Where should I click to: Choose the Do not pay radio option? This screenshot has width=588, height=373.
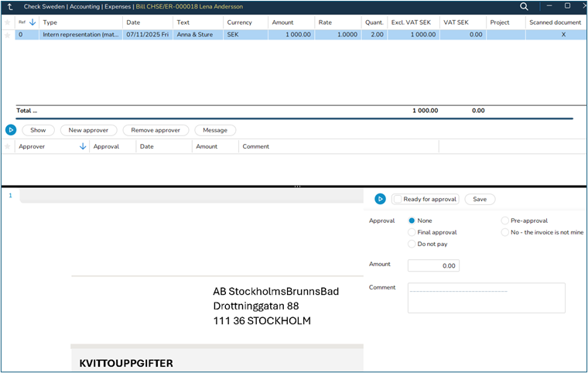click(x=412, y=244)
